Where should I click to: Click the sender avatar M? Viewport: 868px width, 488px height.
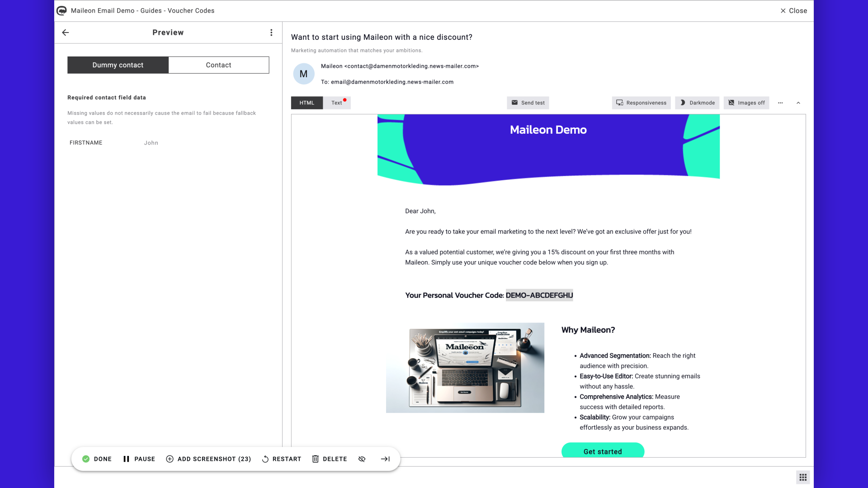coord(304,74)
